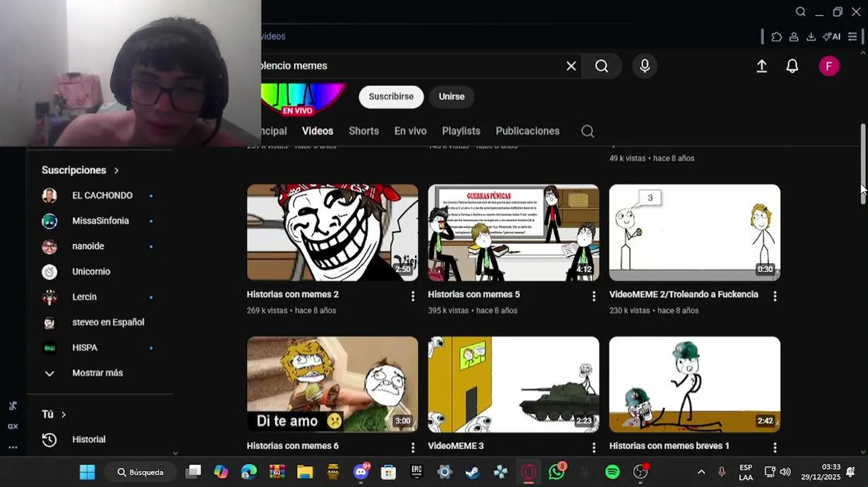Open Epic Games launcher from the taskbar

(x=416, y=472)
